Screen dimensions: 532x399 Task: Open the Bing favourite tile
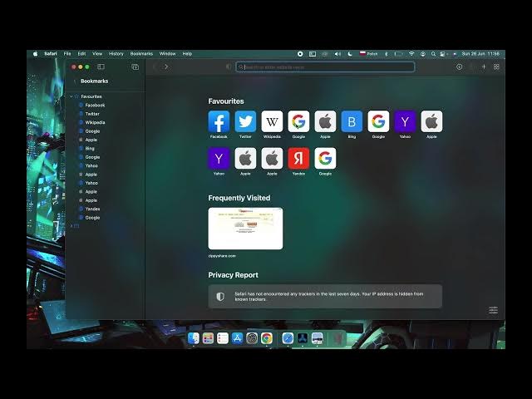point(352,121)
